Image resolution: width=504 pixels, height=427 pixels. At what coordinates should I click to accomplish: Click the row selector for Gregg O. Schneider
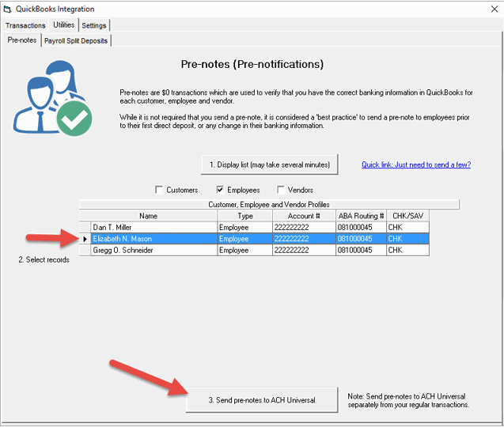pos(85,250)
